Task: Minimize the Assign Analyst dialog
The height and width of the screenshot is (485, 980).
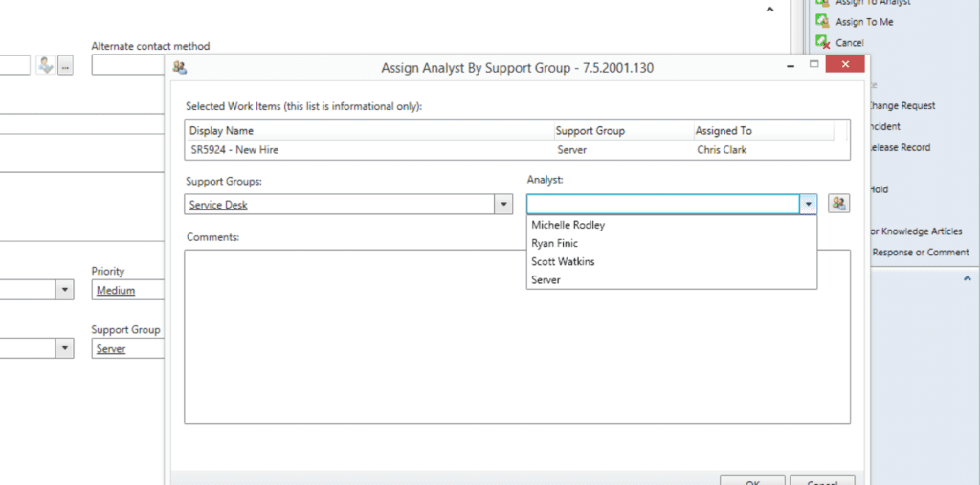Action: [791, 65]
